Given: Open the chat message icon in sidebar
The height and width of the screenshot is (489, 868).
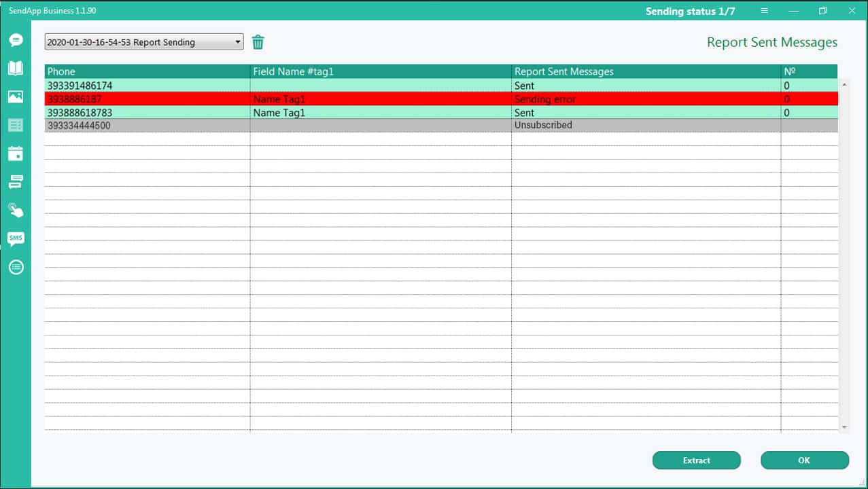Looking at the screenshot, I should 16,40.
